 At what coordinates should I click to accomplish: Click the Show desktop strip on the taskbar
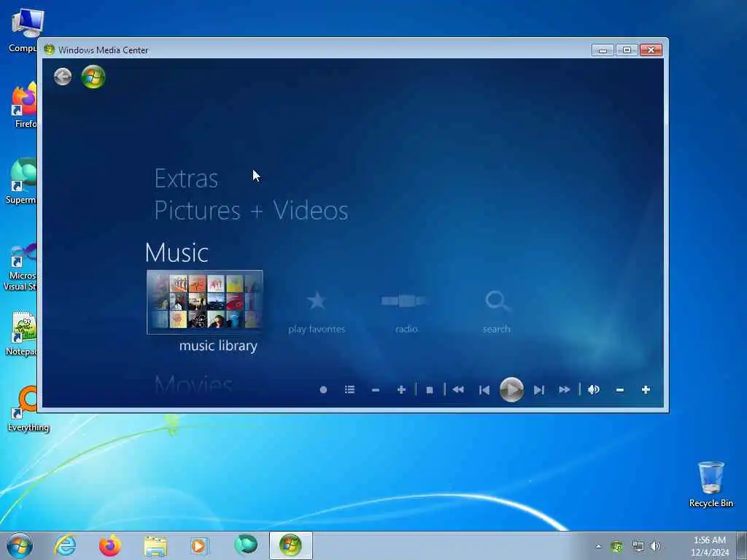(x=742, y=545)
